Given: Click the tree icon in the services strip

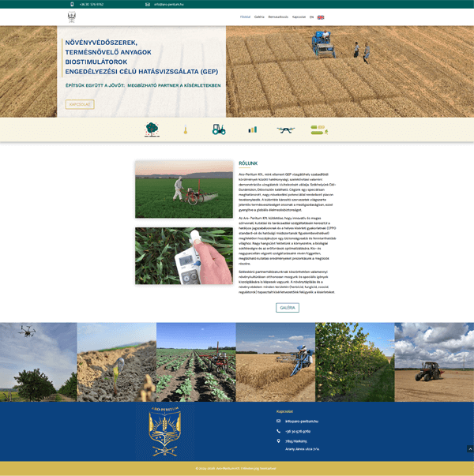Looking at the screenshot, I should (x=152, y=129).
